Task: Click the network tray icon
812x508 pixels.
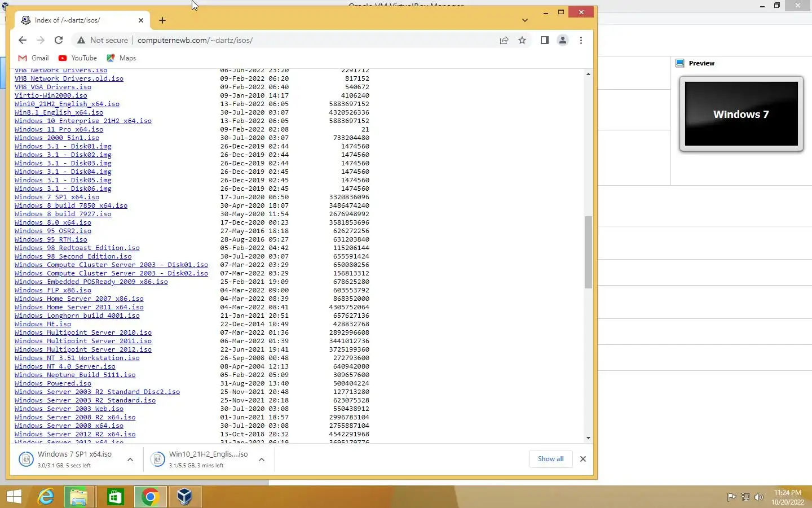Action: [x=745, y=497]
